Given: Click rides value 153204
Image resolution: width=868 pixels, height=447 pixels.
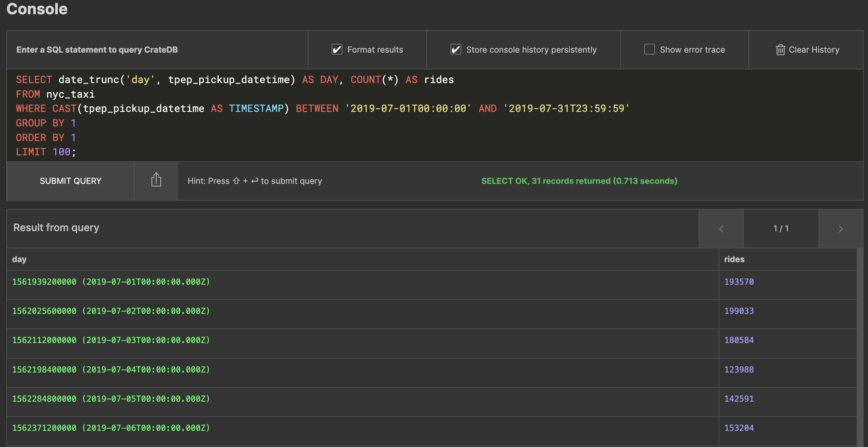Looking at the screenshot, I should pos(739,428).
